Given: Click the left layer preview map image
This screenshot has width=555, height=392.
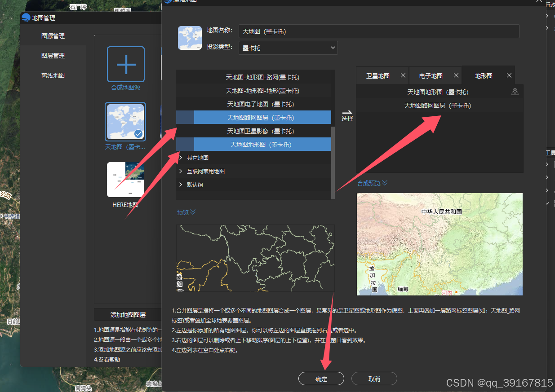Looking at the screenshot, I should [256, 258].
